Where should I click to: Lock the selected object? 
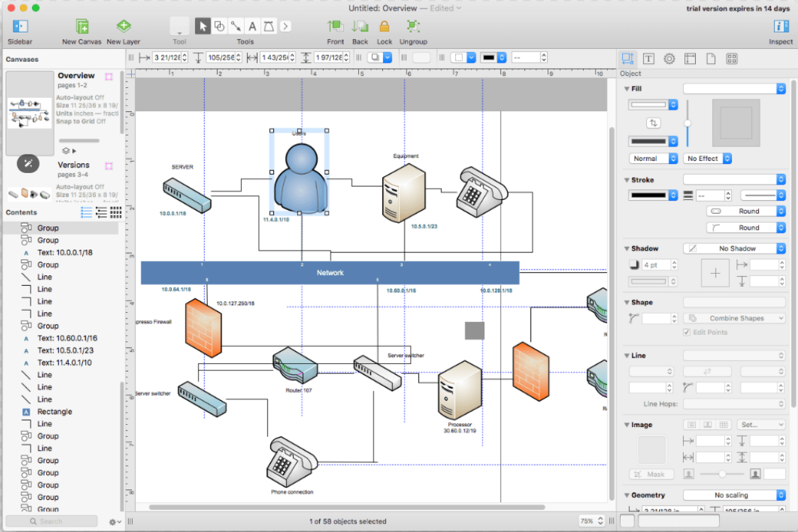(x=384, y=28)
